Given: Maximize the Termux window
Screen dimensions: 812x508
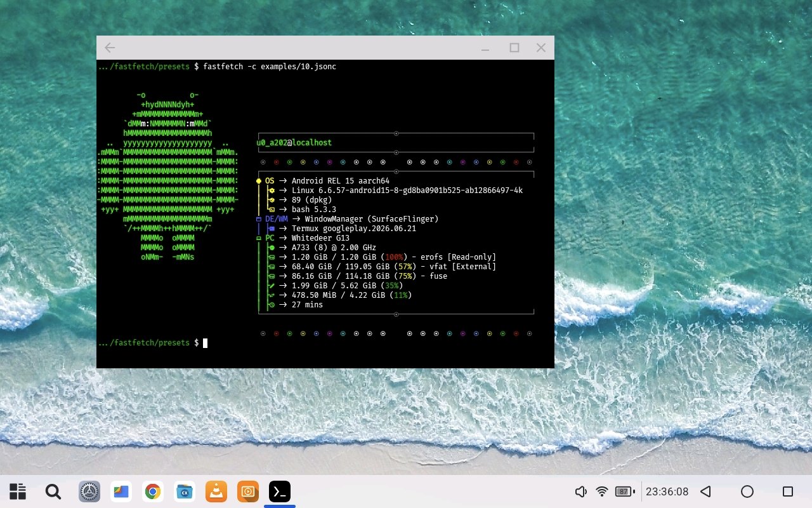Looking at the screenshot, I should [514, 48].
